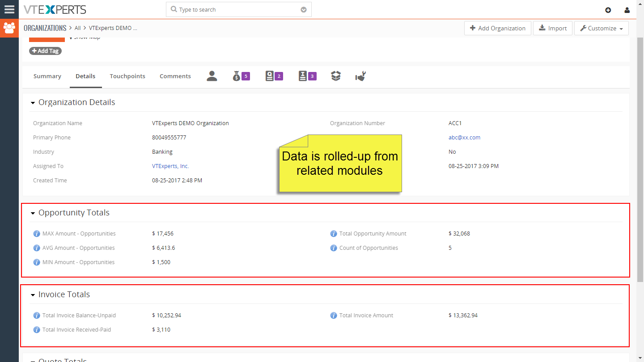Click the ORGANIZATIONS breadcrumb link

[45, 28]
